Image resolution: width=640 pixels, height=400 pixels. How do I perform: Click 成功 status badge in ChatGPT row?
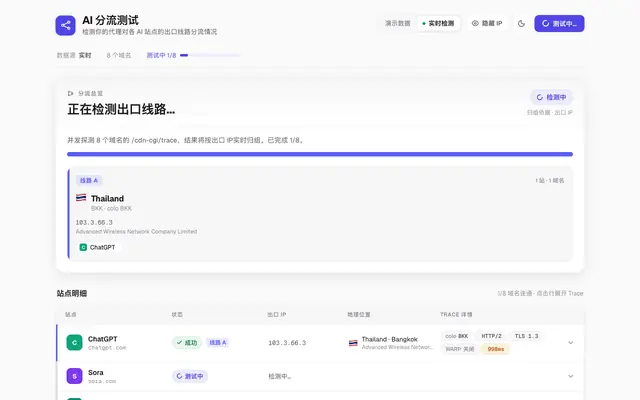pyautogui.click(x=187, y=342)
